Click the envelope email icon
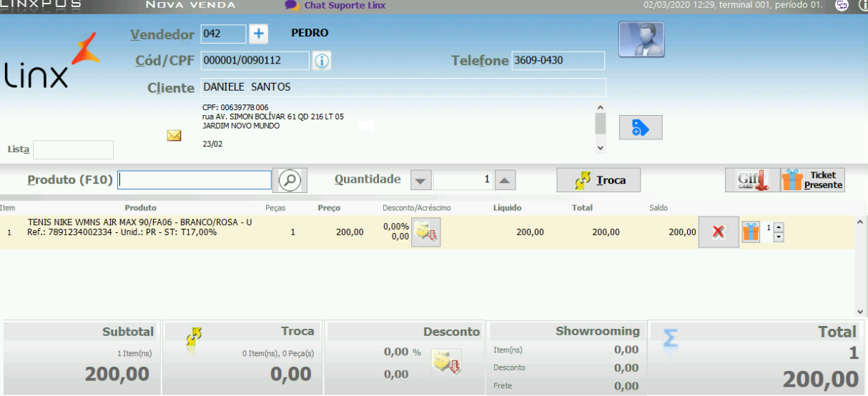Image resolution: width=868 pixels, height=396 pixels. click(x=174, y=135)
